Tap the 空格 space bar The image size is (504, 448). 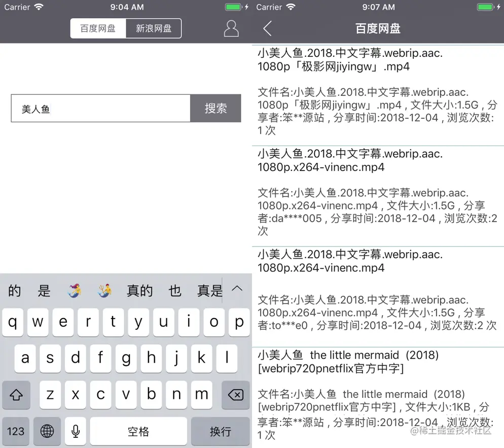coord(138,431)
